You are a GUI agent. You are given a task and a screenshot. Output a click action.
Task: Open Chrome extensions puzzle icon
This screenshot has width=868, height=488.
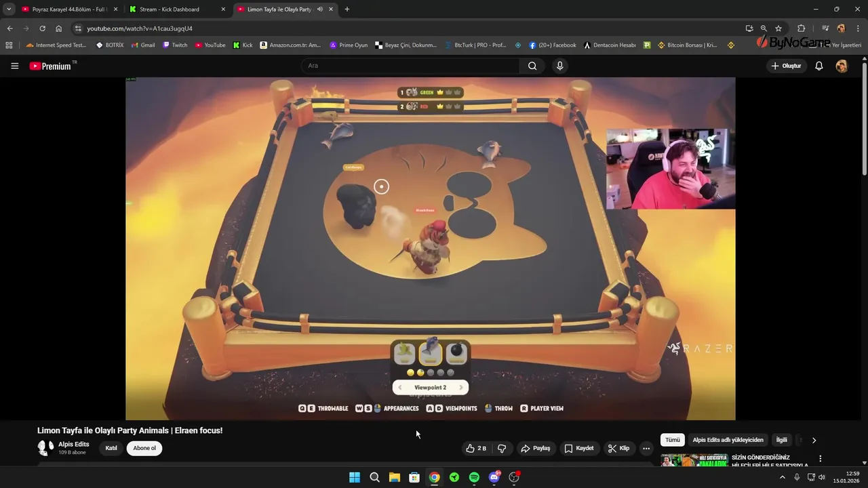[802, 28]
